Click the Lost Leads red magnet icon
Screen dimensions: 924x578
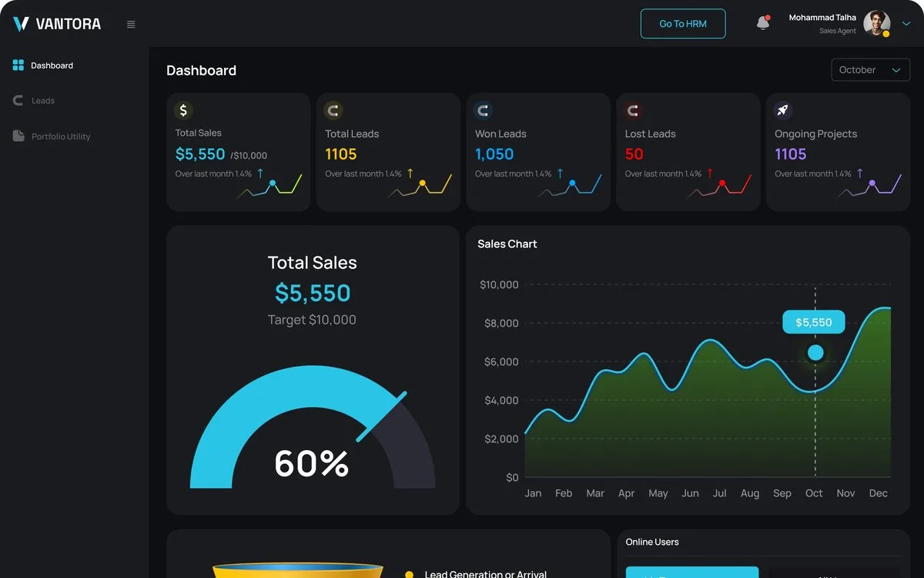point(633,111)
